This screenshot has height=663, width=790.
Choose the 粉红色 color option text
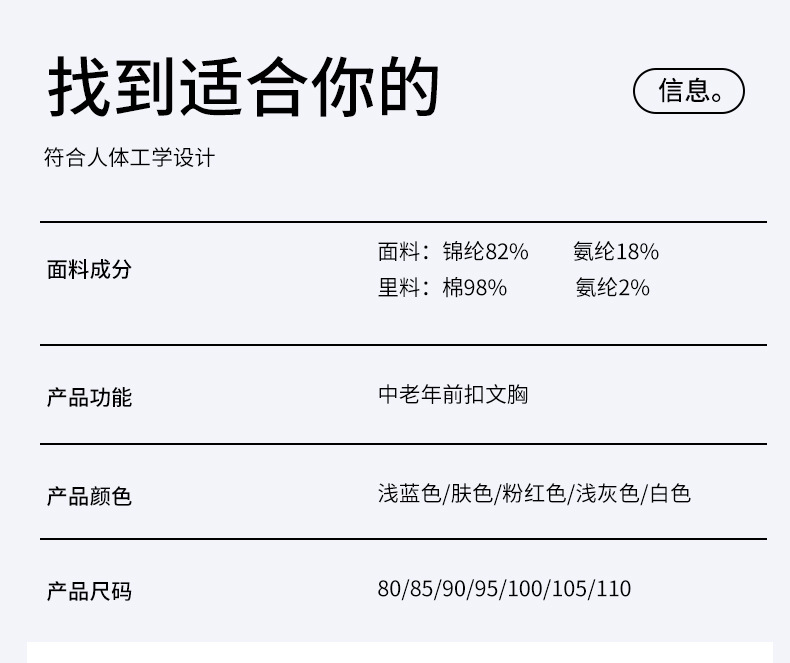pyautogui.click(x=534, y=494)
